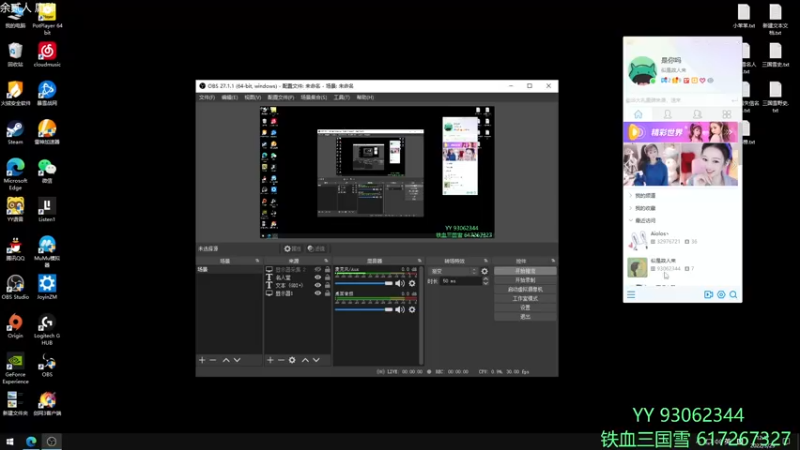Open Logitech G HUB desktop shortcut

pos(47,330)
